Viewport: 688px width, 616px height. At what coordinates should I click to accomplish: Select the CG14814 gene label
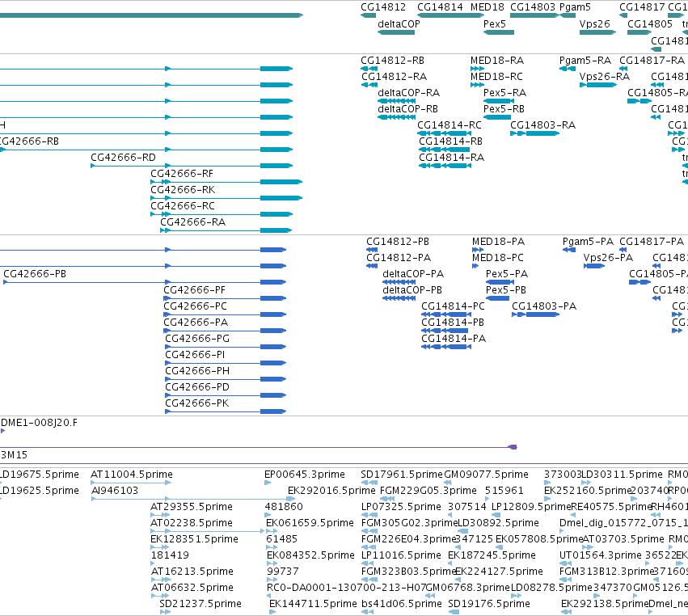(440, 7)
